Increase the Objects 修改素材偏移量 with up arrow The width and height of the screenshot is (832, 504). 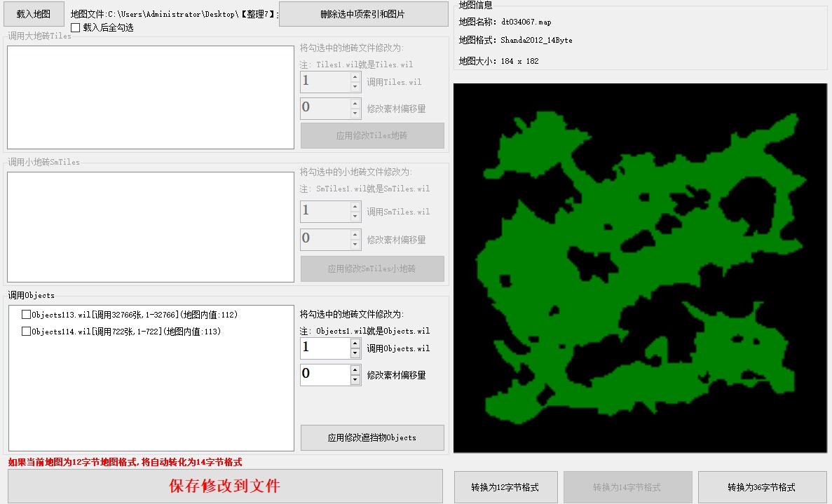(355, 370)
